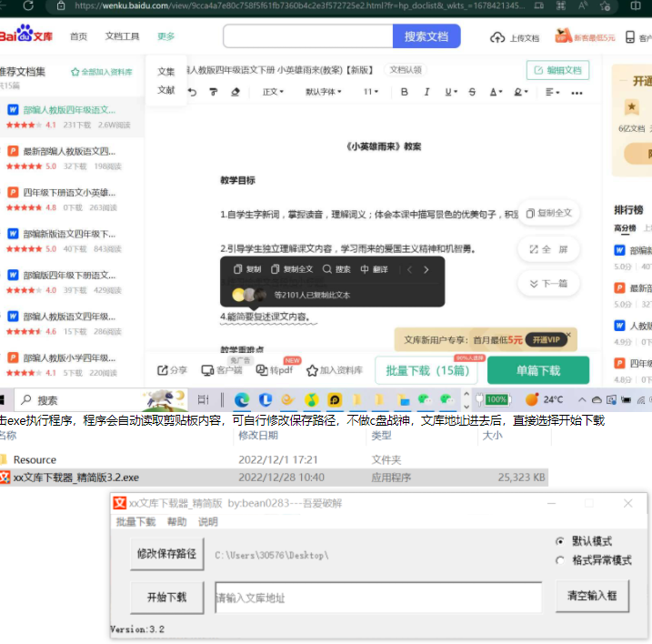Click the Baidu Wenku logo
The width and height of the screenshot is (652, 644).
point(25,35)
